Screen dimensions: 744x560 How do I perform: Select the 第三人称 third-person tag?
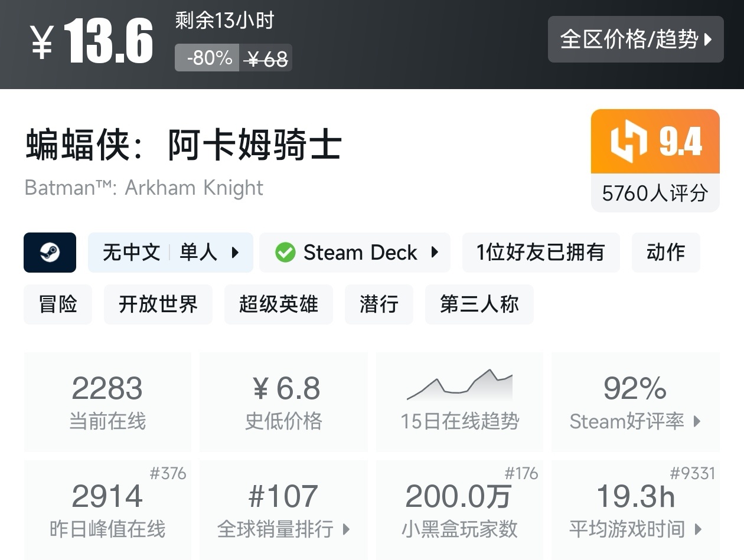(479, 304)
